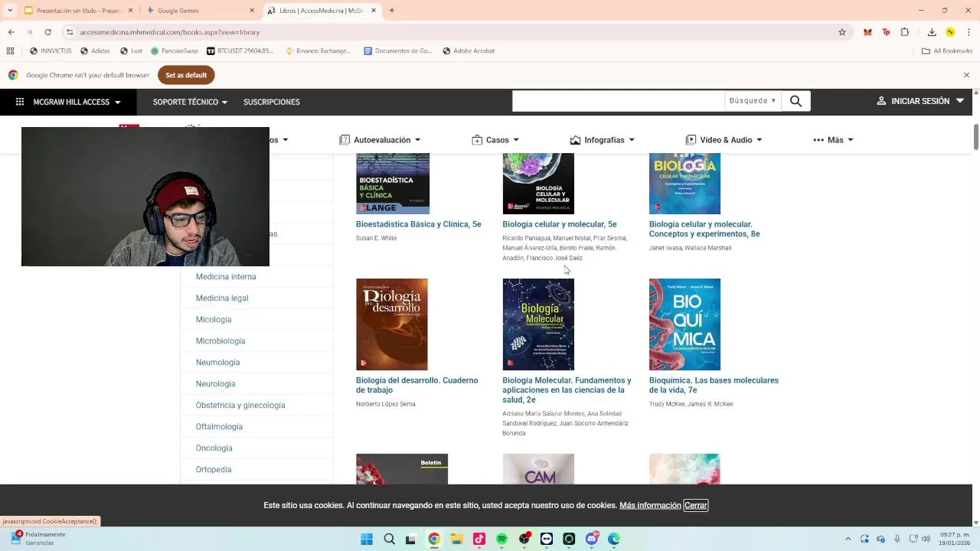This screenshot has width=980, height=551.
Task: Open Bioestadística Básica y Clínica, 5e title
Action: (x=419, y=224)
